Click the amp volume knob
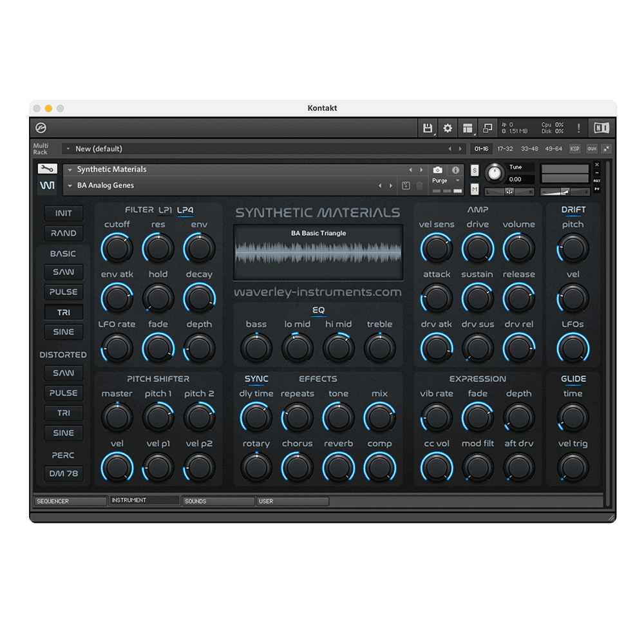The width and height of the screenshot is (644, 644). point(518,249)
